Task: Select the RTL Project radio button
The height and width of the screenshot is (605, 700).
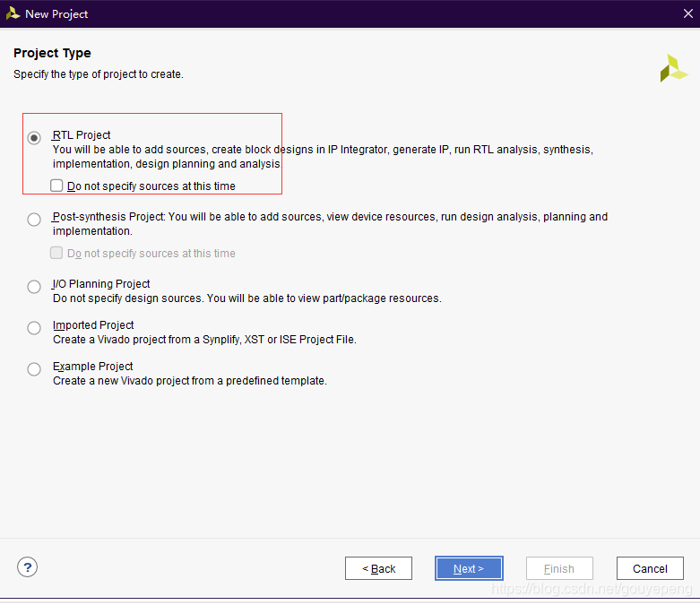Action: click(34, 137)
